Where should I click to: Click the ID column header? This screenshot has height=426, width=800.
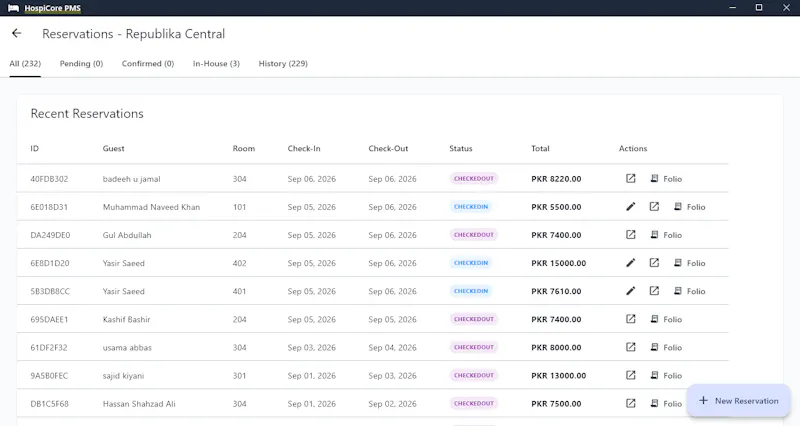[x=34, y=148]
